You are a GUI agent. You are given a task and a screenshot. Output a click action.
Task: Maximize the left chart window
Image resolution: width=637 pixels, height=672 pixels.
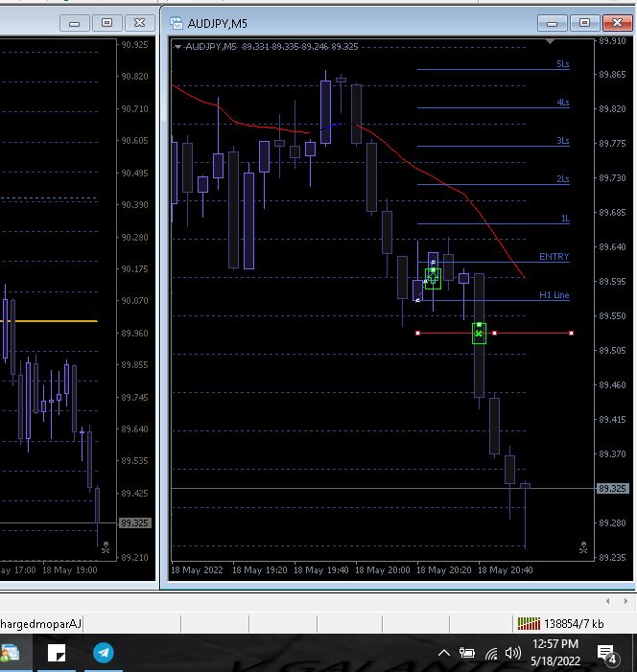(x=106, y=23)
